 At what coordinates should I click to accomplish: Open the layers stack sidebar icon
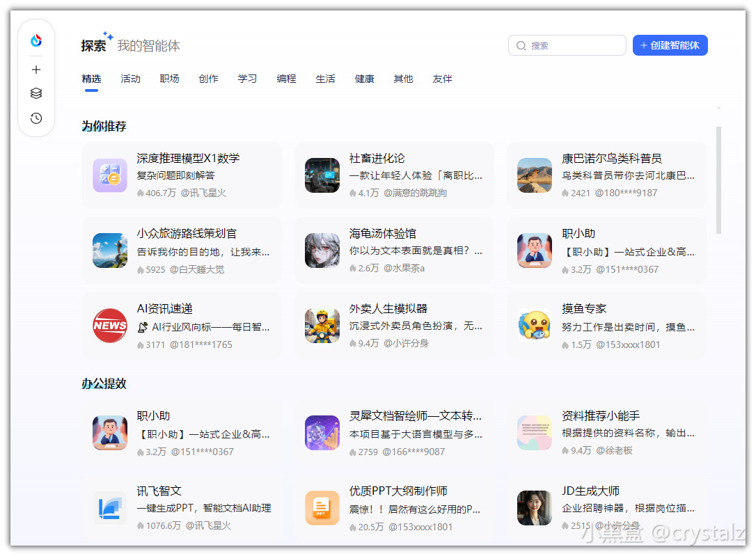pyautogui.click(x=36, y=93)
